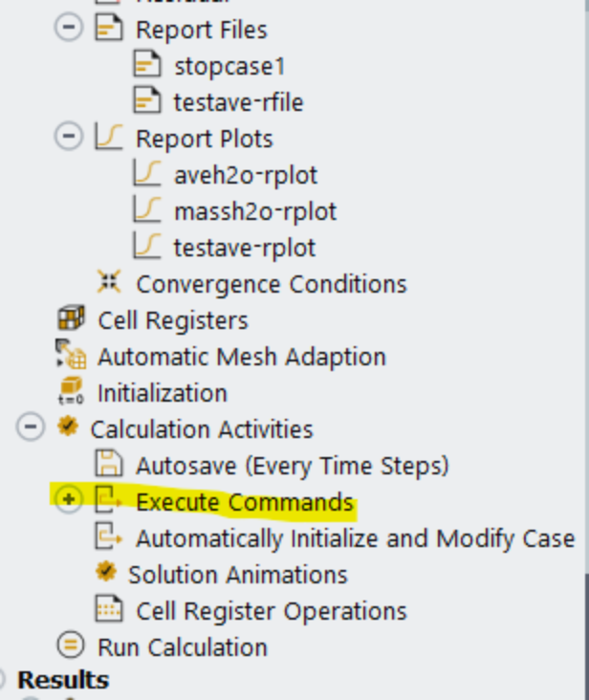589x700 pixels.
Task: Collapse the Report Files node
Action: [x=68, y=30]
